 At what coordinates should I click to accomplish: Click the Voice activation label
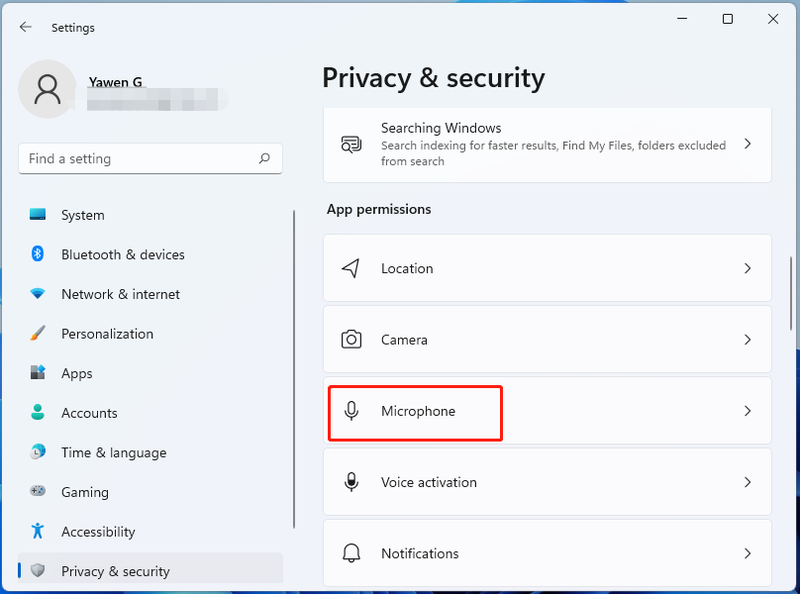pyautogui.click(x=429, y=482)
